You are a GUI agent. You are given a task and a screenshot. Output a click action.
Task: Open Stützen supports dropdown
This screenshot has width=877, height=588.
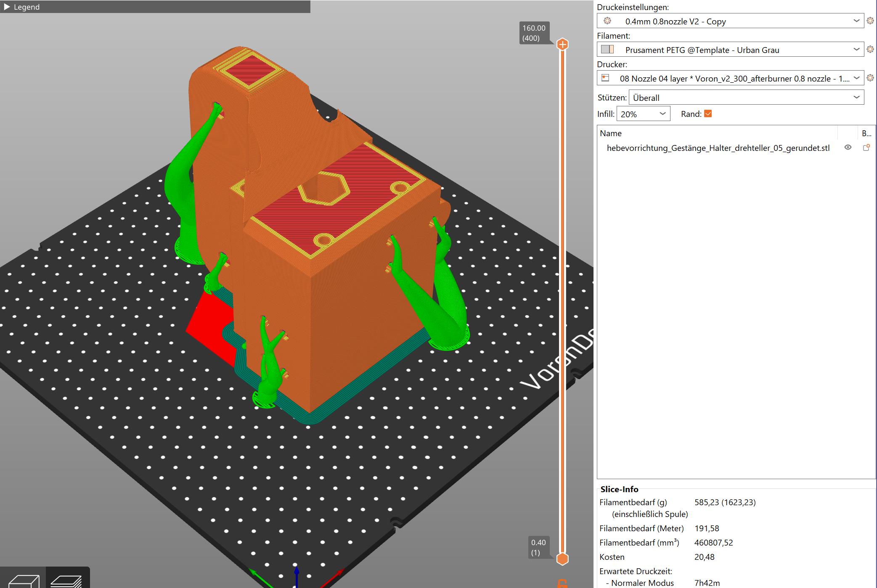point(746,98)
